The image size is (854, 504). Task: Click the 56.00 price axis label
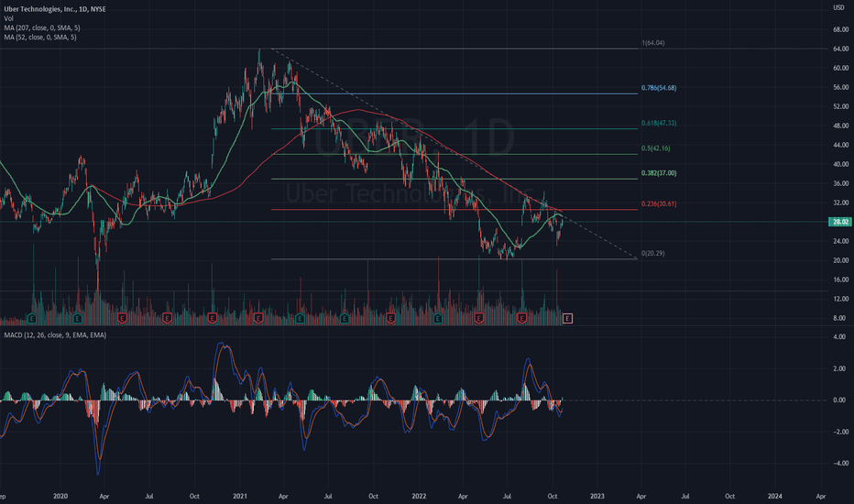(x=840, y=87)
